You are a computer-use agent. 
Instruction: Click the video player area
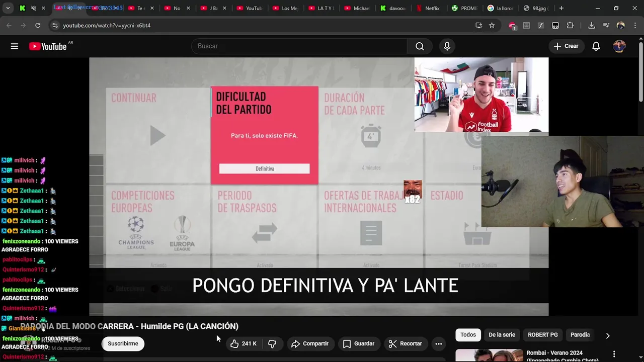(319, 187)
